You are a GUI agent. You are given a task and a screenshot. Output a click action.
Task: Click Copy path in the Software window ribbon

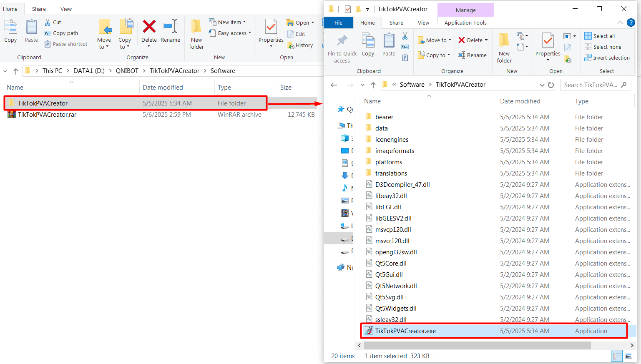(61, 33)
